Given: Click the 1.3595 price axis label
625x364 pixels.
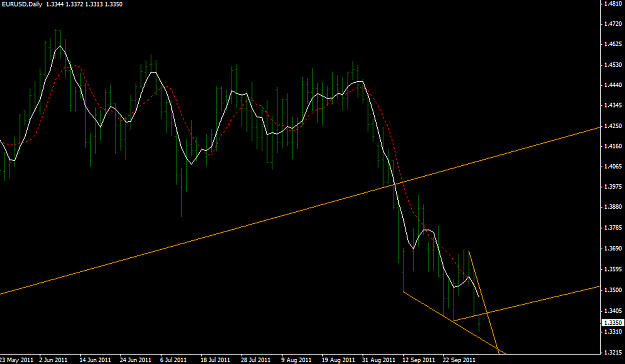Looking at the screenshot, I should coord(614,270).
